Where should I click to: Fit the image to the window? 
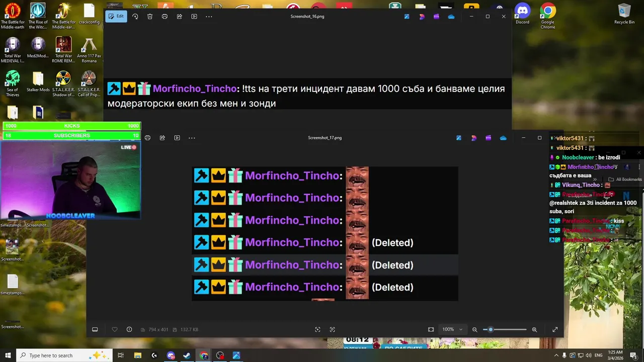tap(431, 330)
